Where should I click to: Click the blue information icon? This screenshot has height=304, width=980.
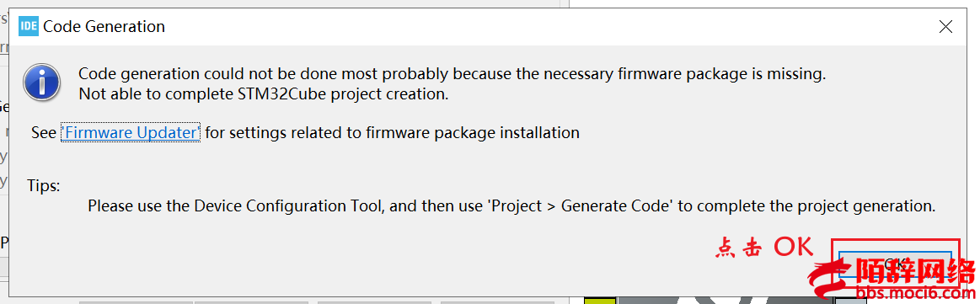41,83
